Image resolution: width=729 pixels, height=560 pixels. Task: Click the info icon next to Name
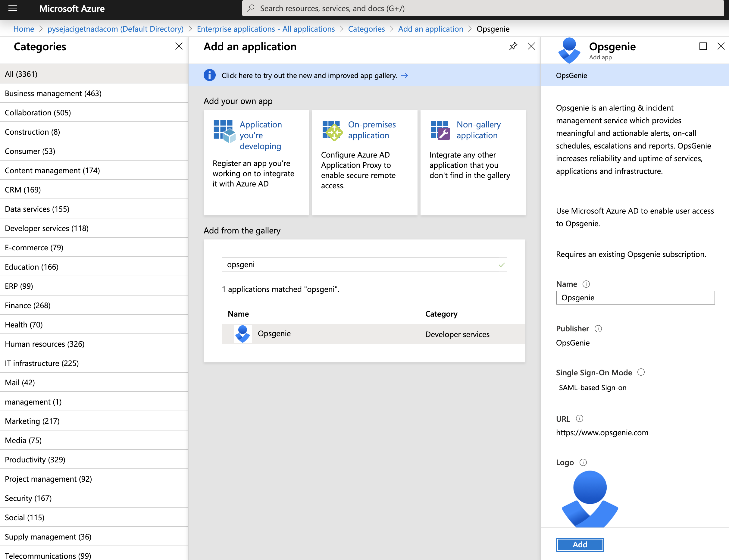(586, 284)
